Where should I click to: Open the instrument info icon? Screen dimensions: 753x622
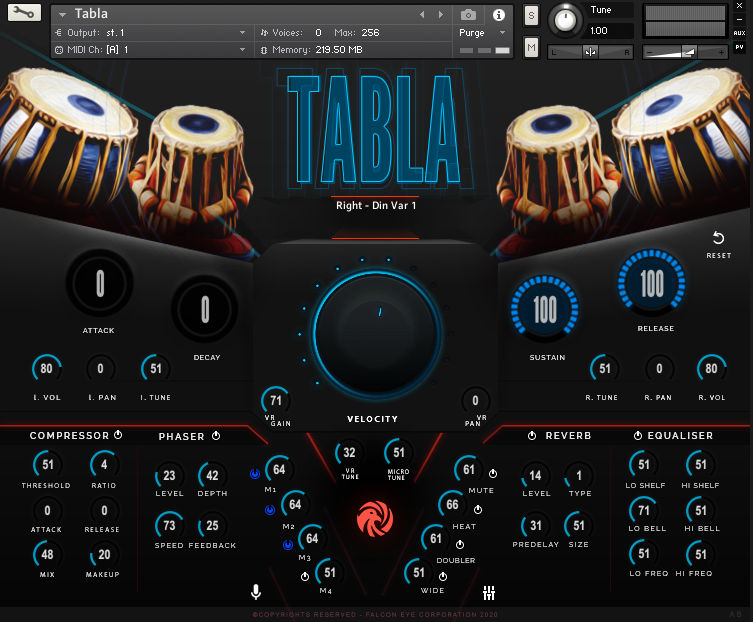tap(498, 15)
